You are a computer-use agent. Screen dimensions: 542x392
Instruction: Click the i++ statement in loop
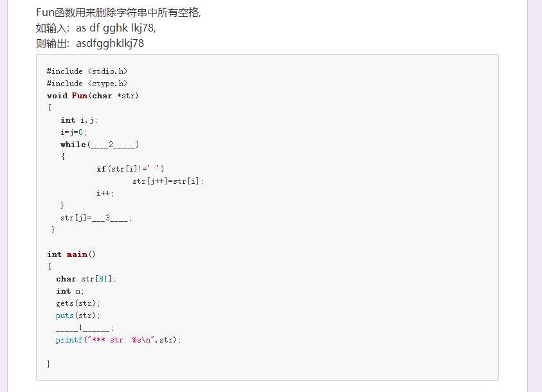(x=105, y=193)
